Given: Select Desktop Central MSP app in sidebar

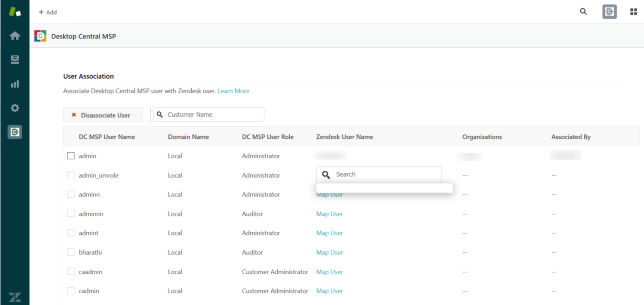Looking at the screenshot, I should (x=15, y=132).
